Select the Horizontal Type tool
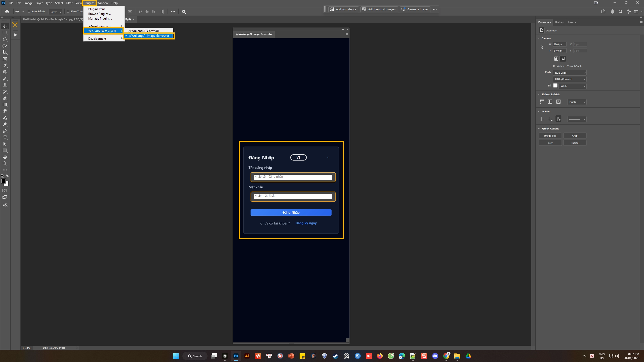 click(x=5, y=137)
